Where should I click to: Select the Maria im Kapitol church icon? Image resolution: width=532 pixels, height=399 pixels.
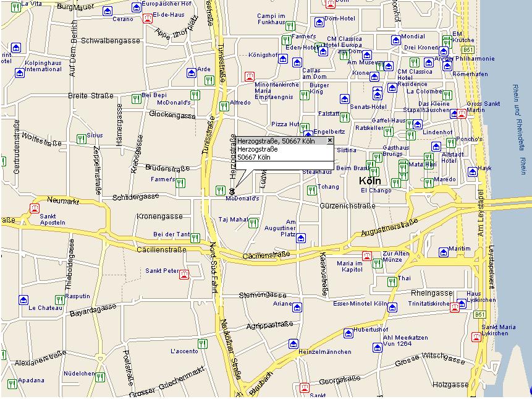tap(366, 255)
